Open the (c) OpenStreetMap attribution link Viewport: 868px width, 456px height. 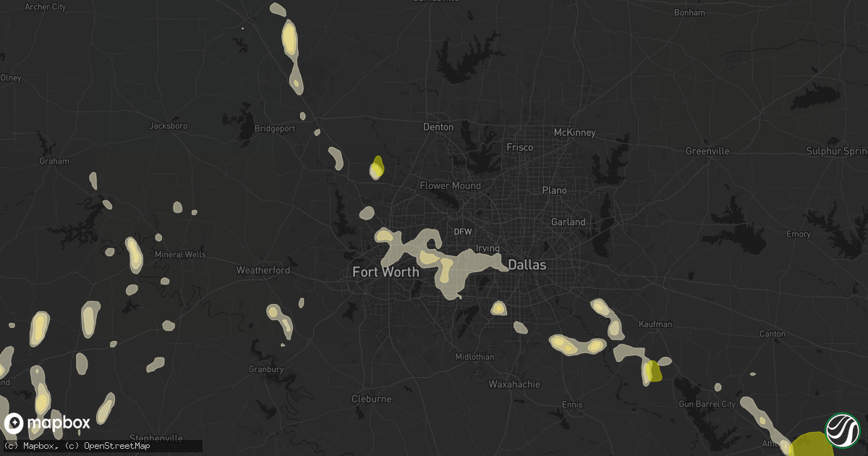(107, 446)
